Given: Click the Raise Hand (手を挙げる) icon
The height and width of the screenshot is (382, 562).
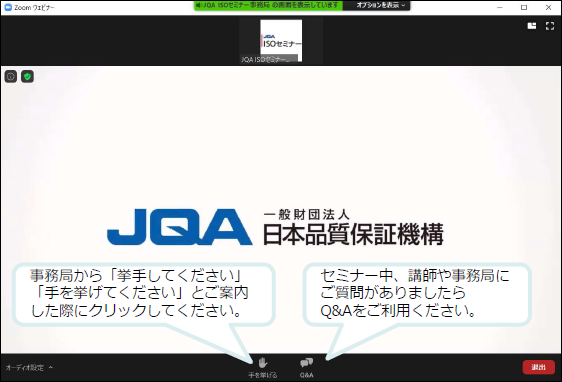Looking at the screenshot, I should pyautogui.click(x=263, y=363).
